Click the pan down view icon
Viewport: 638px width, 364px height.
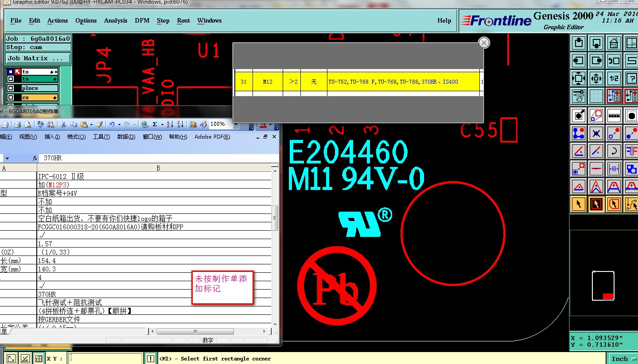click(596, 43)
